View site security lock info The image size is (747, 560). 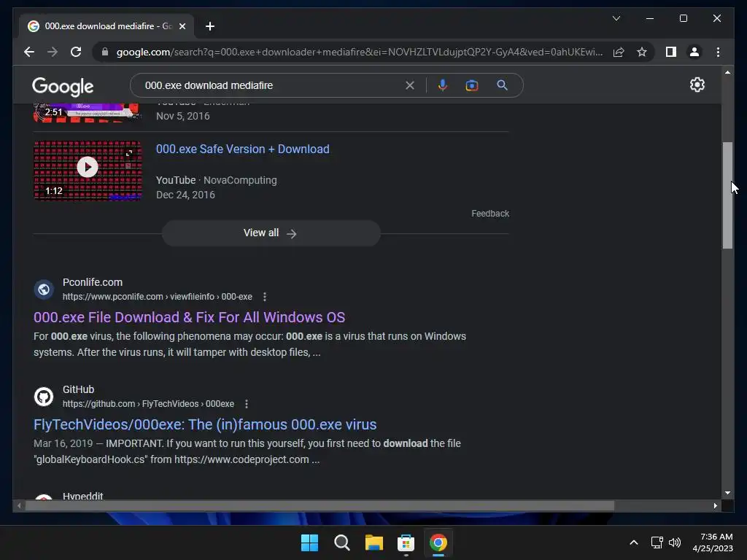105,52
